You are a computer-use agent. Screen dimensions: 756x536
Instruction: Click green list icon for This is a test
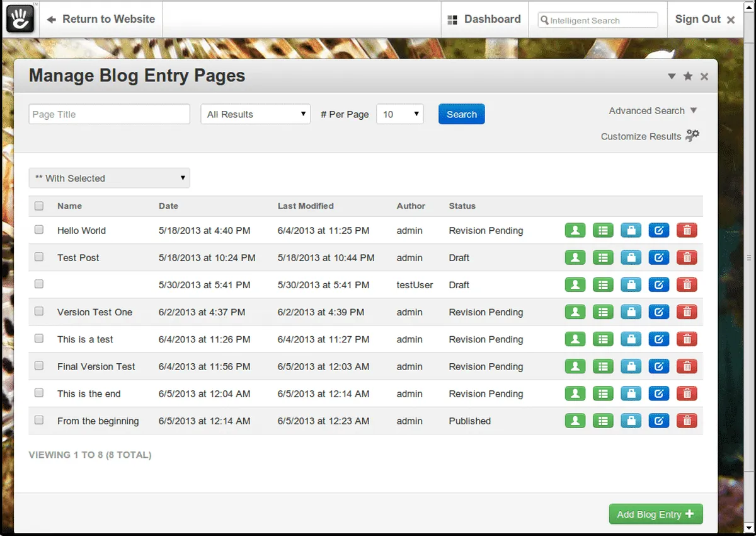point(603,339)
